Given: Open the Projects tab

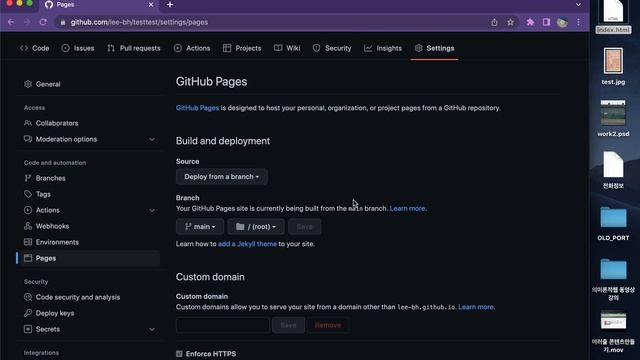Looking at the screenshot, I should 242,48.
